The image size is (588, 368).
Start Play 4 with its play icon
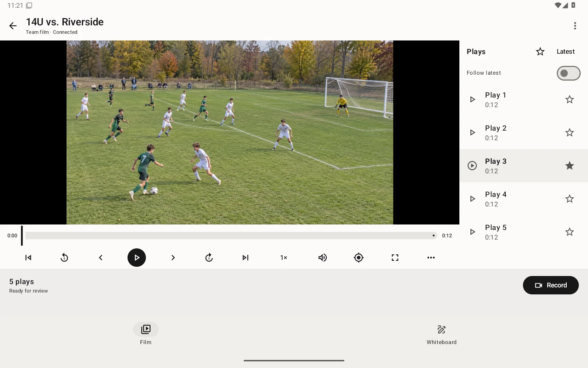pyautogui.click(x=473, y=199)
